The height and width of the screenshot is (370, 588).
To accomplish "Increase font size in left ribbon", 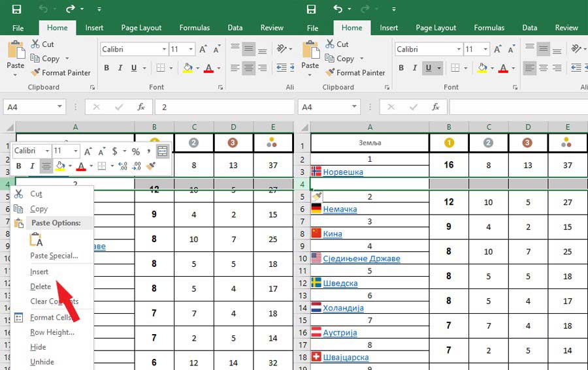I will tap(203, 49).
